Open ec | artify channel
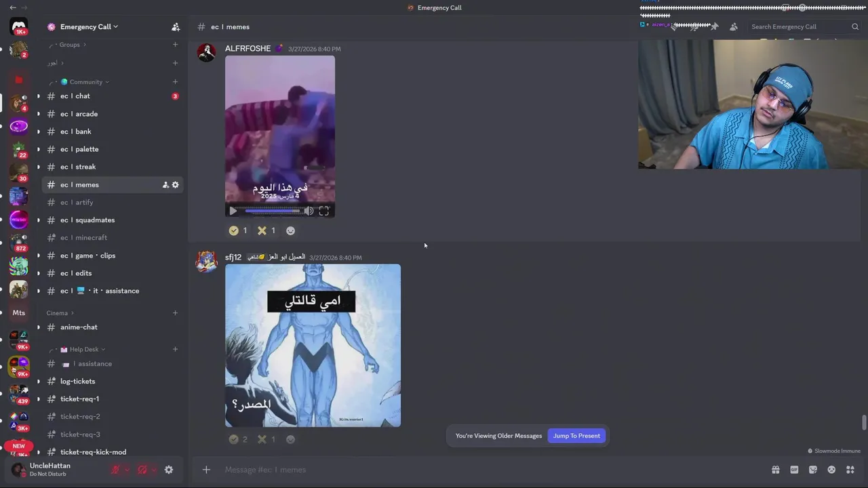Screen dimensions: 868x488 [x=113, y=203]
